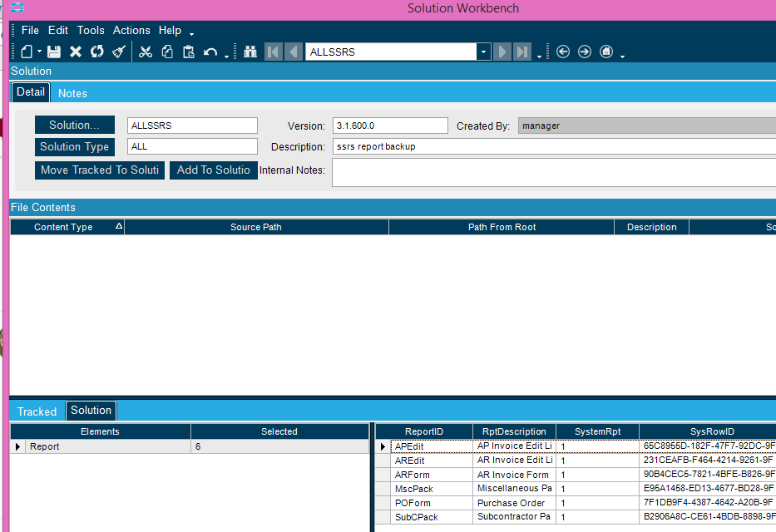Open search with the binoculars icon
776x532 pixels.
(250, 52)
